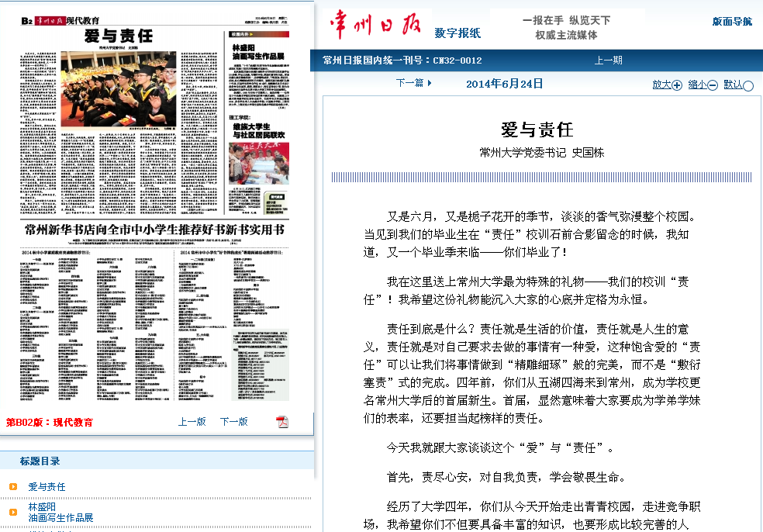763x532 pixels.
Task: Click the zoom-out minus icon beside 缩小
Action: tap(713, 85)
